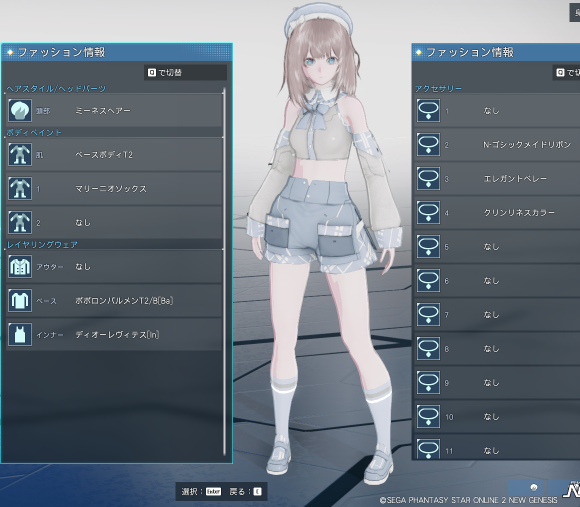Click the NGS logo at bottom right
580x507 pixels.
pyautogui.click(x=571, y=490)
